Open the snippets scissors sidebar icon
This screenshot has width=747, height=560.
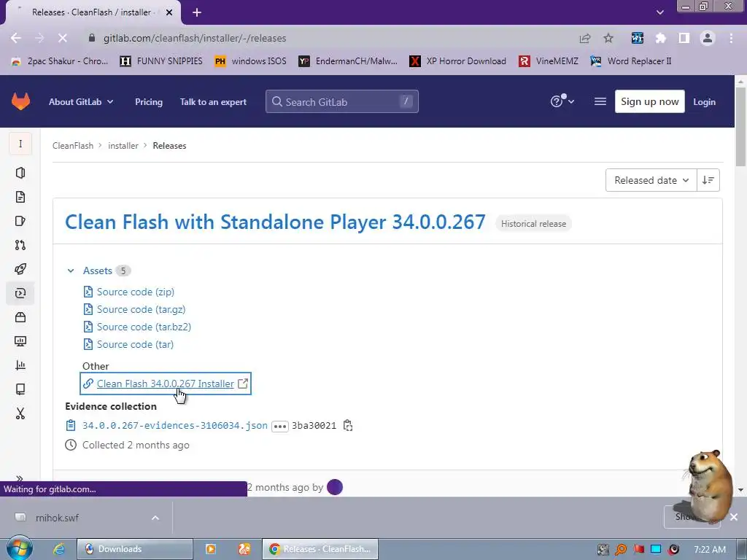pos(20,413)
